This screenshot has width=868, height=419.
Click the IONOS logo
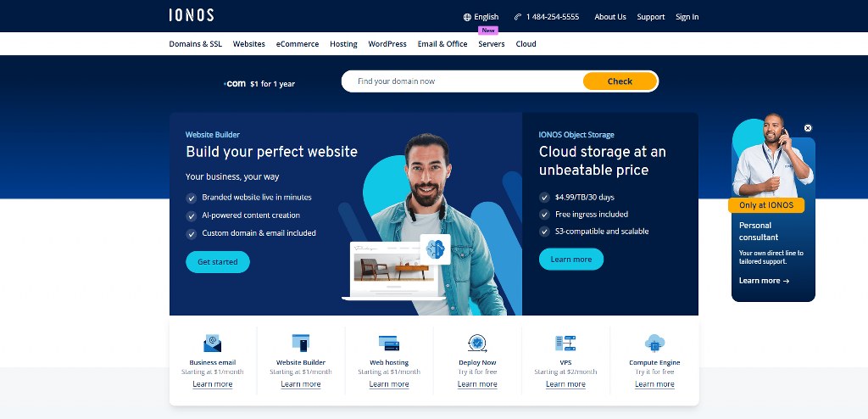pyautogui.click(x=191, y=15)
